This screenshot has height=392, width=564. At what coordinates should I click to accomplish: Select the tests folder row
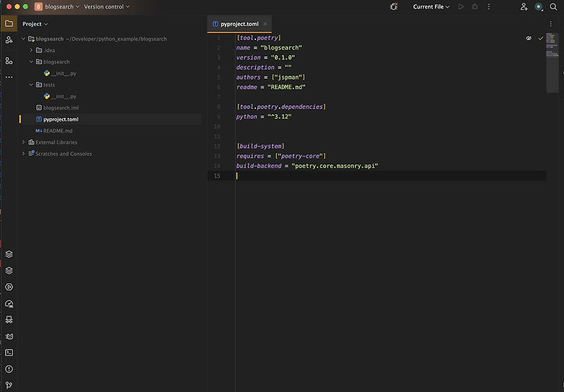[111, 85]
